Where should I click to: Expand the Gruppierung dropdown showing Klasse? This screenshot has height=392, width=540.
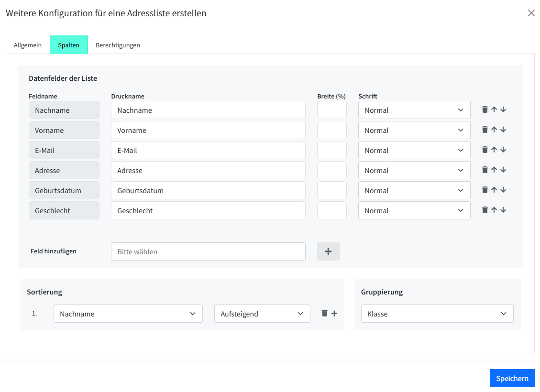pyautogui.click(x=437, y=314)
